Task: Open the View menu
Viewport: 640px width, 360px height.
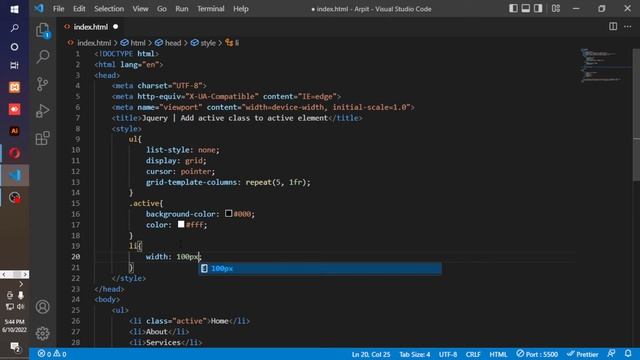Action: (140, 9)
